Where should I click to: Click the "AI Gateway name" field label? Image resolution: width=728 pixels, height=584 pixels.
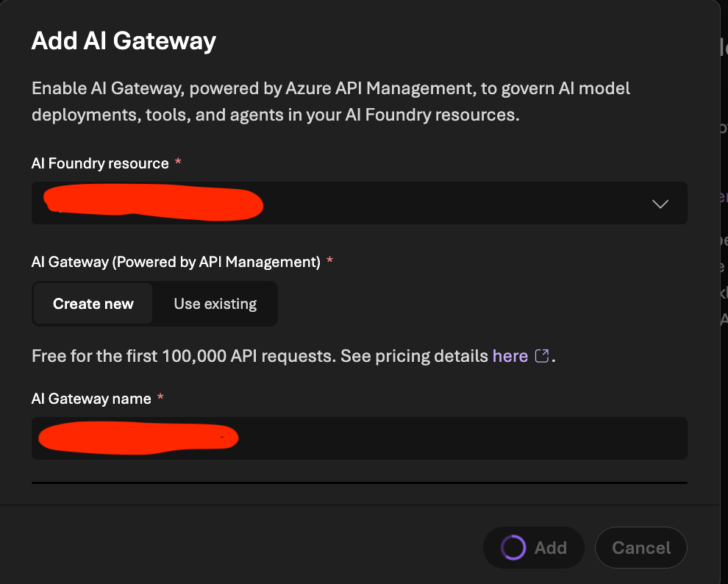pyautogui.click(x=91, y=399)
